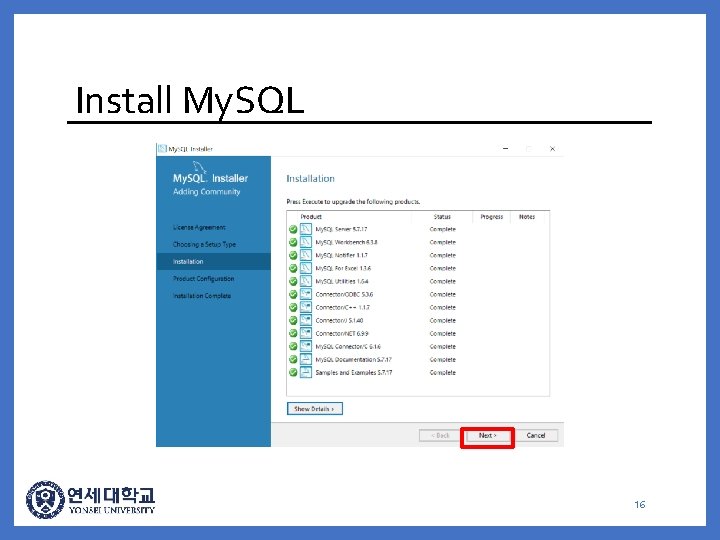The height and width of the screenshot is (540, 720).
Task: Click the Samples and Examples 5.7.17 product icon
Action: pyautogui.click(x=306, y=372)
